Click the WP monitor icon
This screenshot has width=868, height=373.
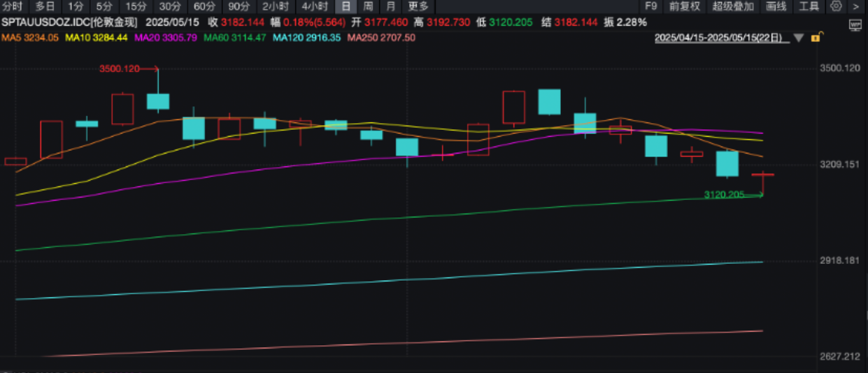point(855,25)
